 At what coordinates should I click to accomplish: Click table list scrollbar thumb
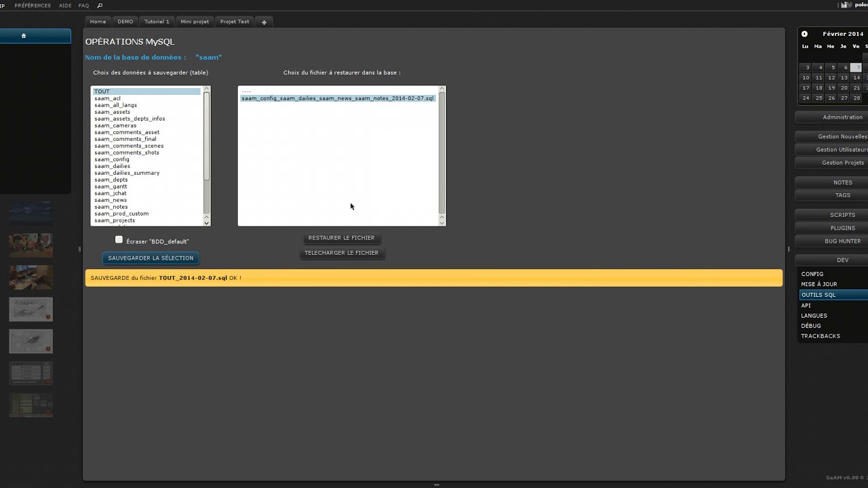coord(207,136)
